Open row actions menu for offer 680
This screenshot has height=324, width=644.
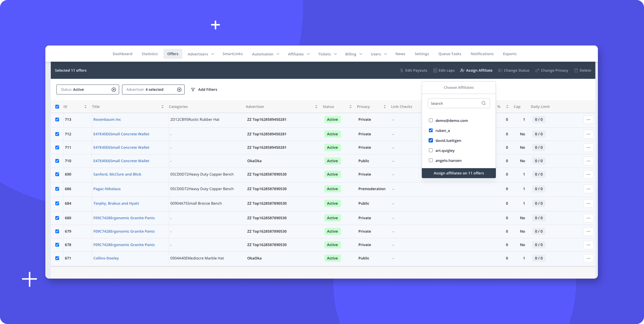pyautogui.click(x=588, y=218)
